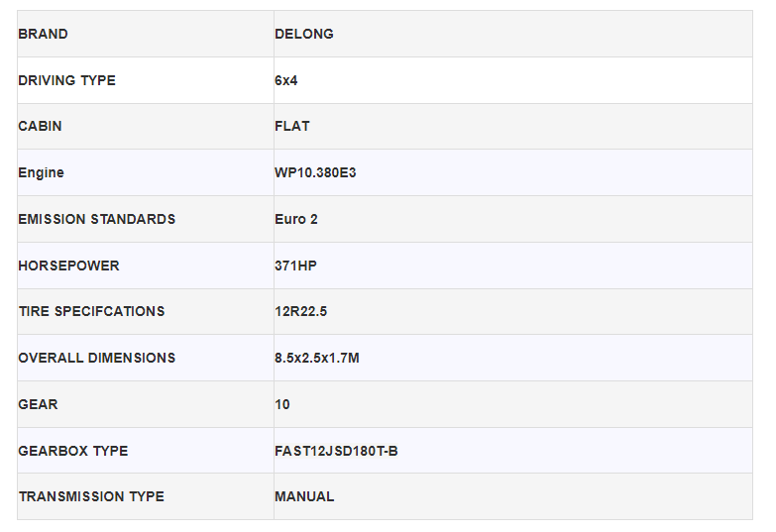Click the GEAR row label
The height and width of the screenshot is (532, 776).
[38, 404]
